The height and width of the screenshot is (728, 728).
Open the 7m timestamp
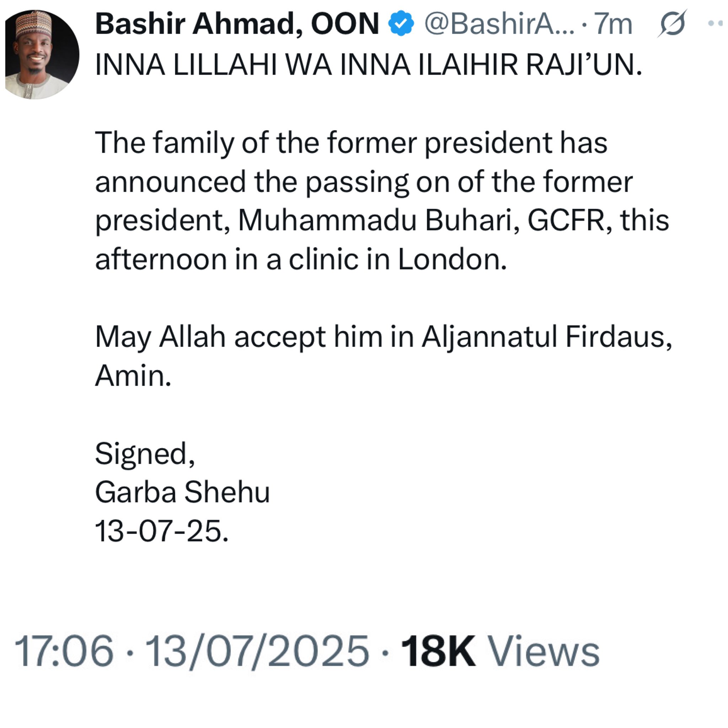point(611,23)
